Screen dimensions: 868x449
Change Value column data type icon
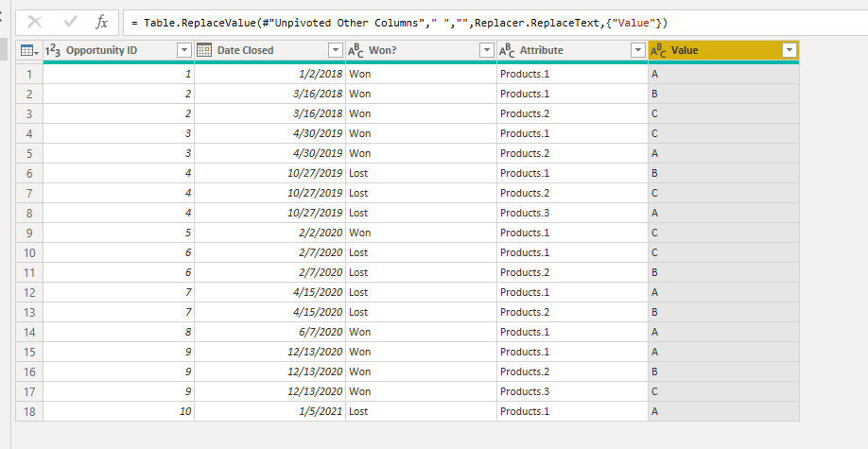click(x=658, y=50)
